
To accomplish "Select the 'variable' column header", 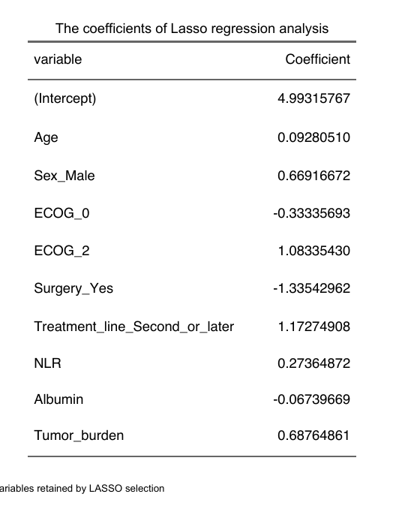I will 58,59.
